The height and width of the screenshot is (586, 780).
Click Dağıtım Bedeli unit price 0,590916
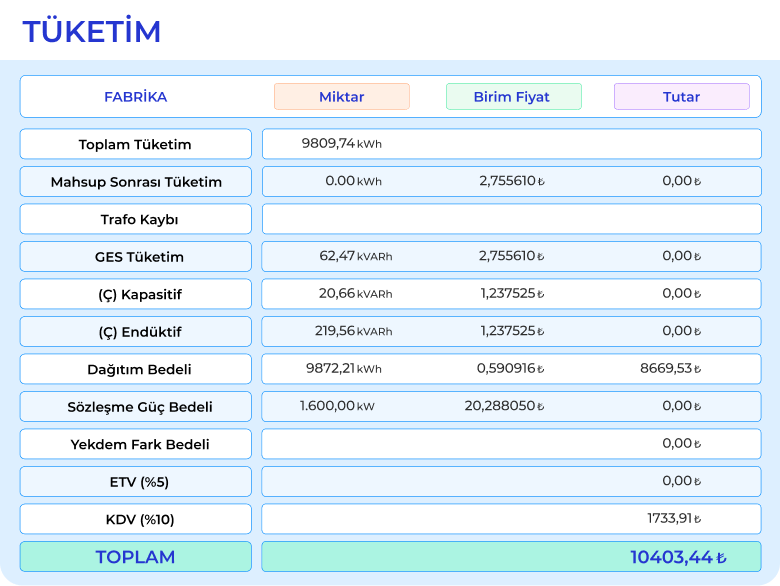510,369
